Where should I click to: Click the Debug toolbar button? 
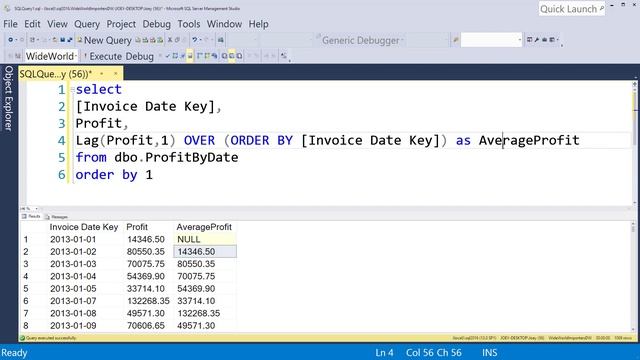[140, 56]
